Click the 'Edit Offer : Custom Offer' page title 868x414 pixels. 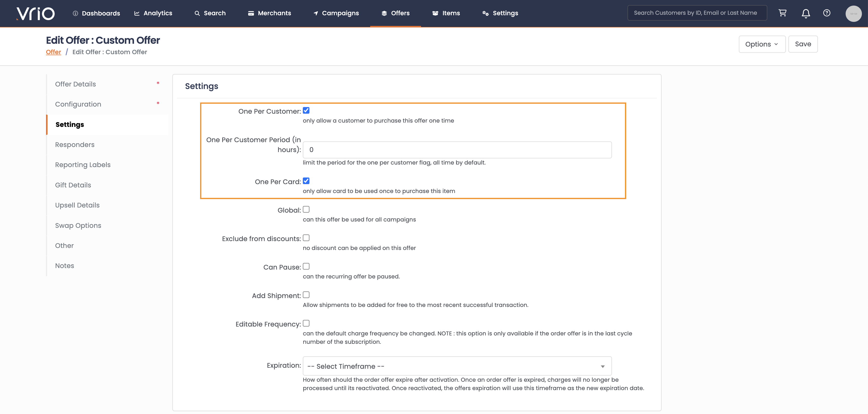[x=103, y=40]
